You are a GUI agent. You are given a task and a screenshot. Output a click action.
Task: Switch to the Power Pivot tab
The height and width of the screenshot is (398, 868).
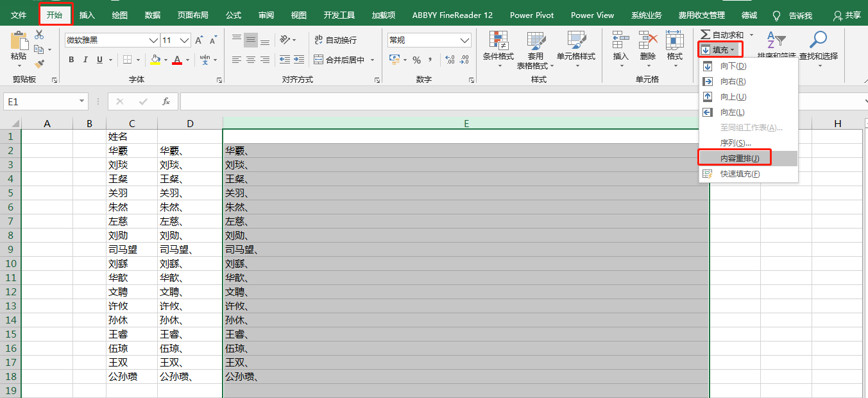(532, 15)
